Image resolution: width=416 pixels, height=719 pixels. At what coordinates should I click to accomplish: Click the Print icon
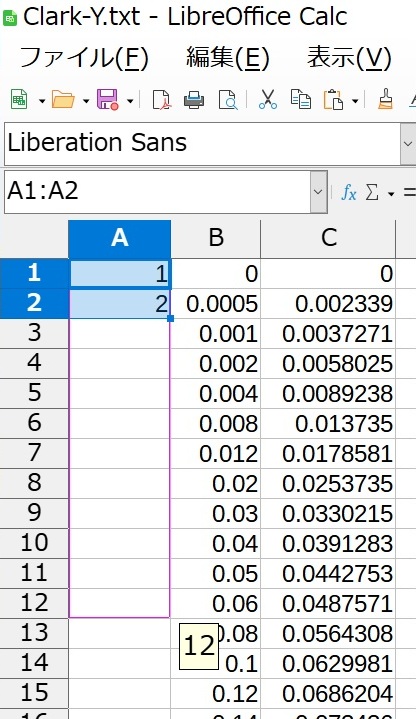click(x=194, y=99)
